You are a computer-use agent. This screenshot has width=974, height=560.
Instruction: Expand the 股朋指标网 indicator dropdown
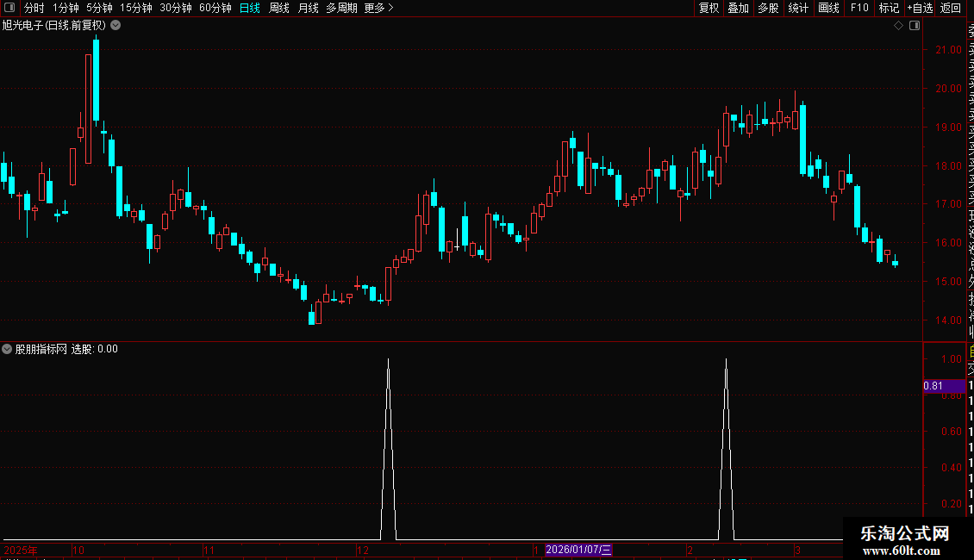point(7,349)
